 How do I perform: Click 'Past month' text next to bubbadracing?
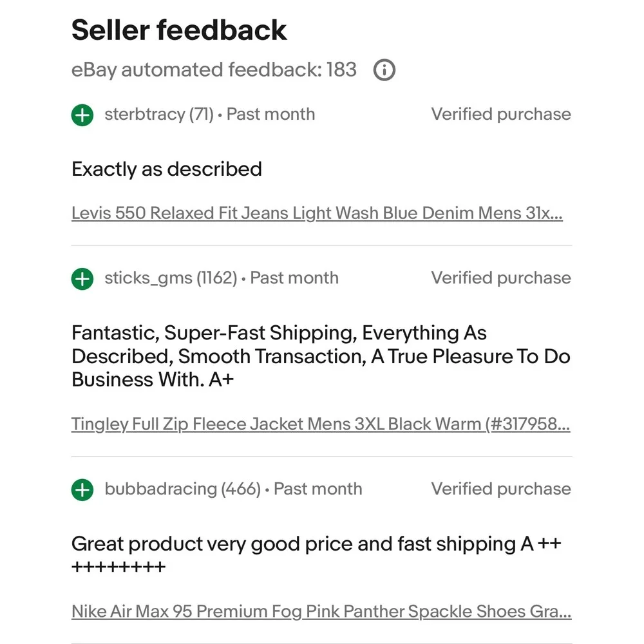[x=318, y=489]
